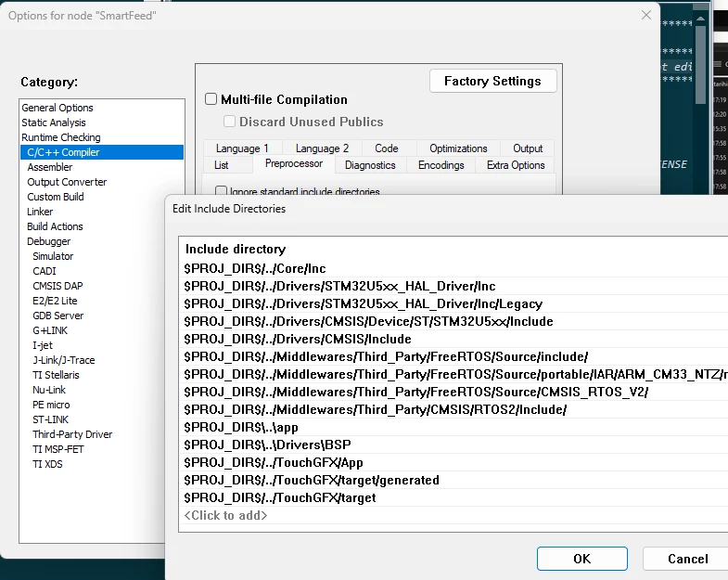
Task: Click Cancel in Edit Include Directories
Action: coord(687,558)
